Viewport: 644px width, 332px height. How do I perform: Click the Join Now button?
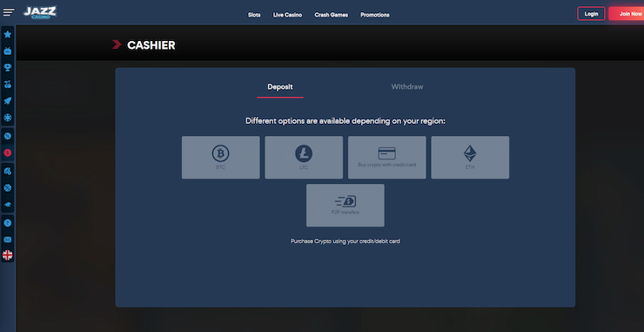click(627, 14)
